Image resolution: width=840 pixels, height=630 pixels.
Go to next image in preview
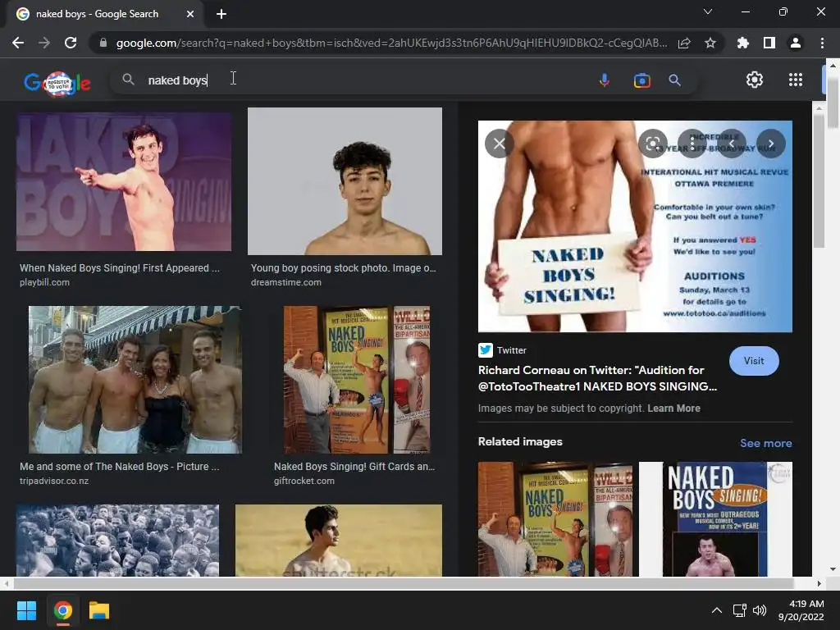[x=771, y=144]
